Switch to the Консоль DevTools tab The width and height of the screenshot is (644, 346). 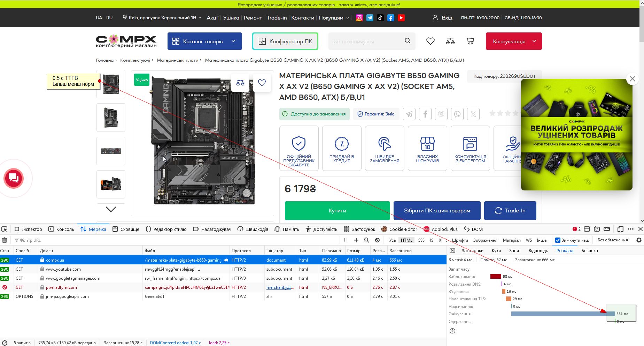coord(61,229)
